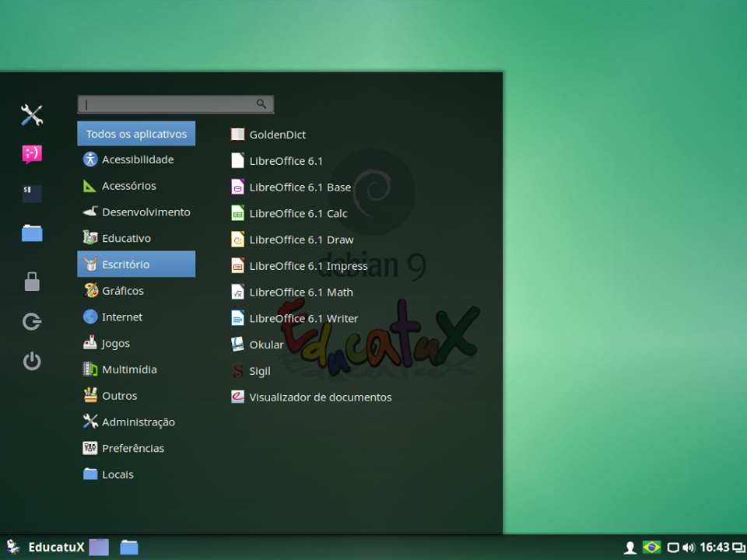The width and height of the screenshot is (747, 560).
Task: Open the Preferências category
Action: pyautogui.click(x=136, y=448)
